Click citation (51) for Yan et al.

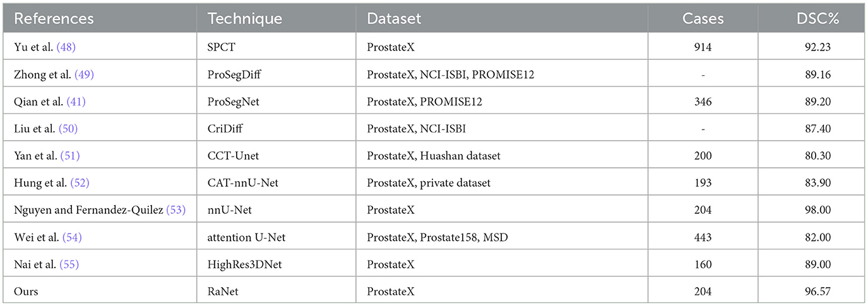pyautogui.click(x=71, y=155)
